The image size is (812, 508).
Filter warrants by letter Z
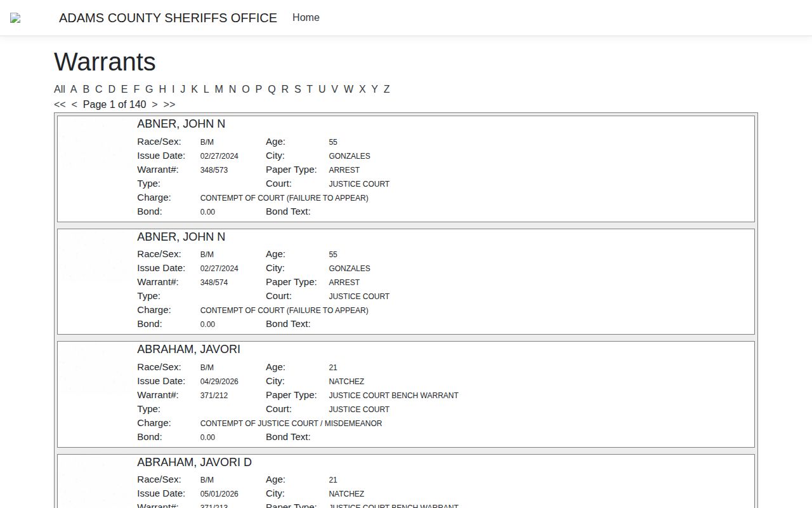click(386, 90)
